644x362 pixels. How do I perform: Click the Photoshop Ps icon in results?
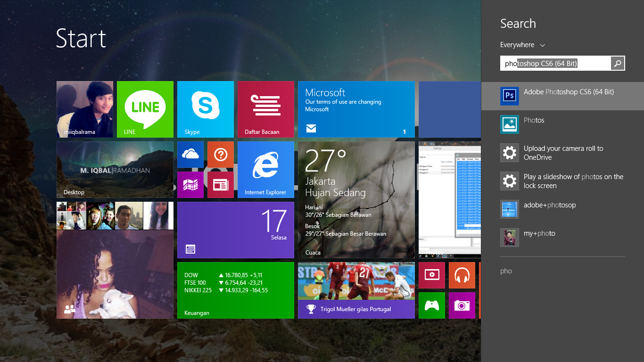tap(510, 96)
